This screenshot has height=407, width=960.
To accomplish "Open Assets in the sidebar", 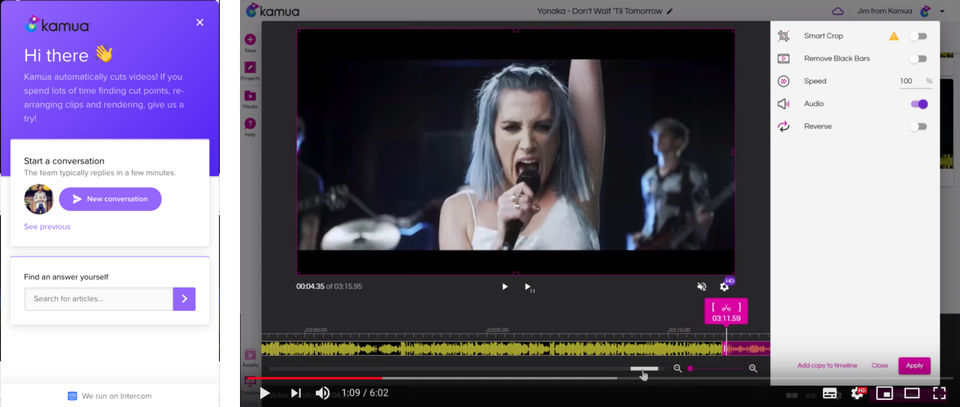I will [250, 359].
